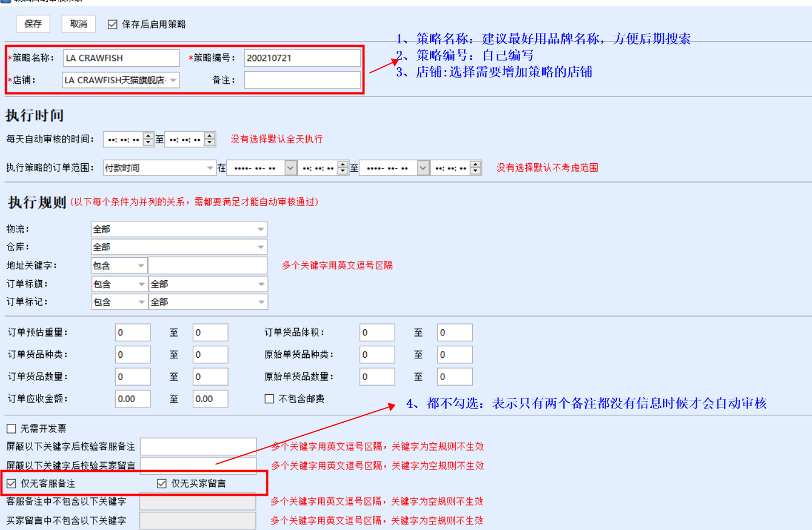Expand the 物流 dropdown
The image size is (812, 530).
(x=261, y=229)
